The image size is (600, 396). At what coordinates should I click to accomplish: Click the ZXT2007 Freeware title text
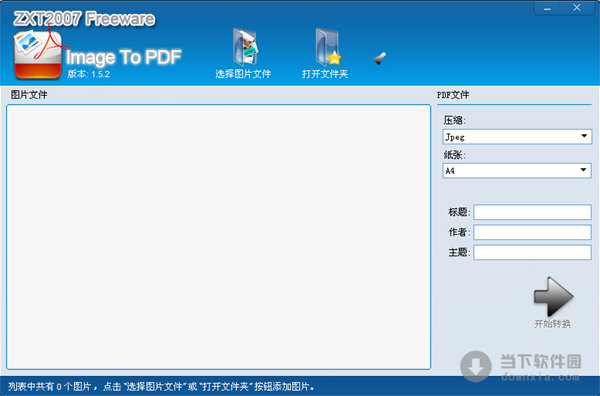pos(84,19)
